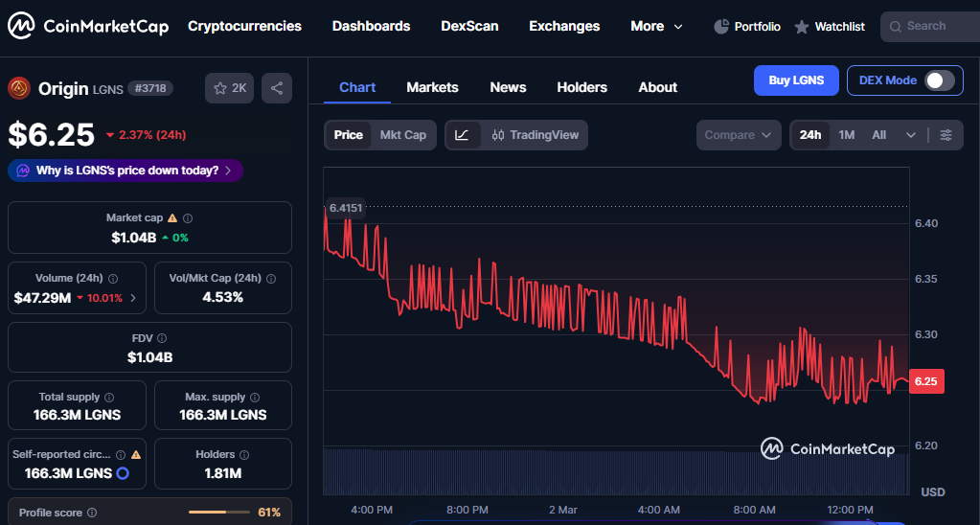Toggle DEX Mode switch
Image resolution: width=980 pixels, height=525 pixels.
[x=940, y=80]
